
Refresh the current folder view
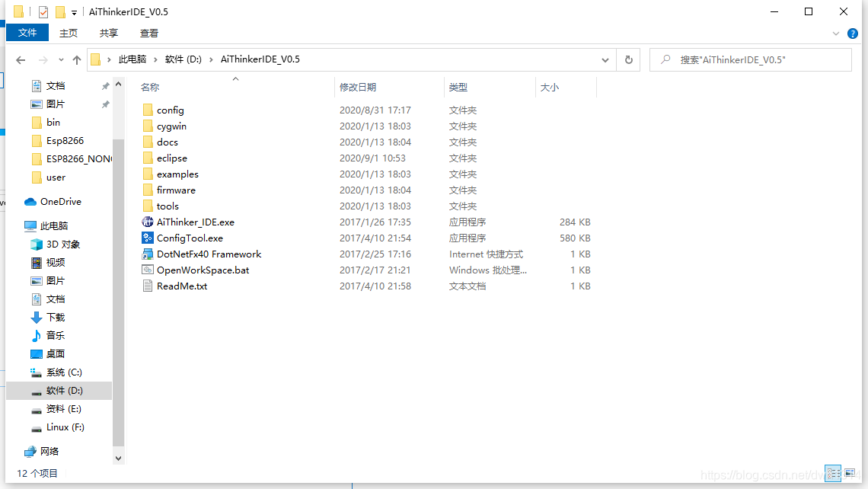point(628,60)
